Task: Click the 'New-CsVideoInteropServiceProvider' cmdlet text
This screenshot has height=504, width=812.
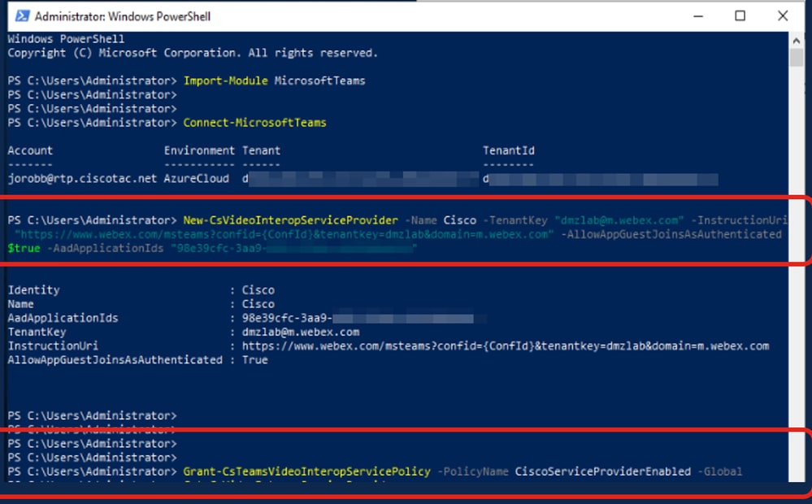Action: pos(290,220)
